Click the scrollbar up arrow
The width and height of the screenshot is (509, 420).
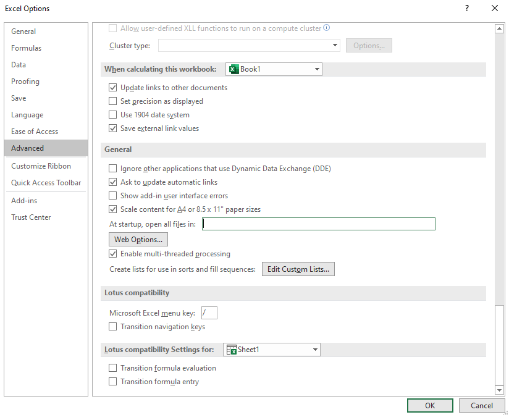coord(499,29)
